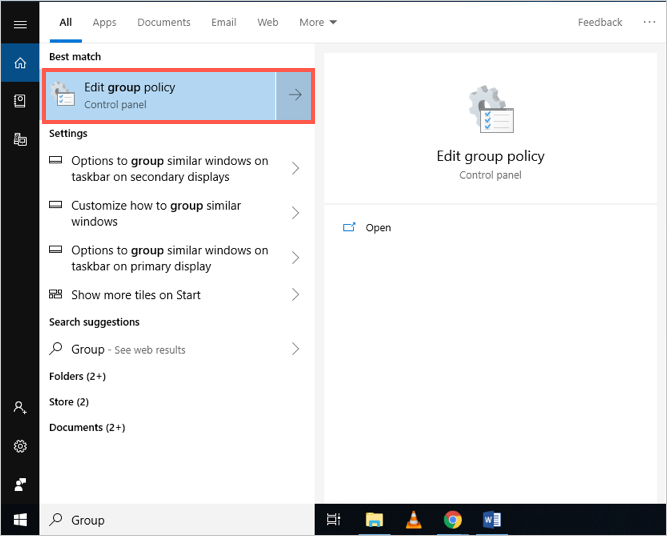Click the user account icon
This screenshot has height=536, width=667.
click(x=20, y=408)
